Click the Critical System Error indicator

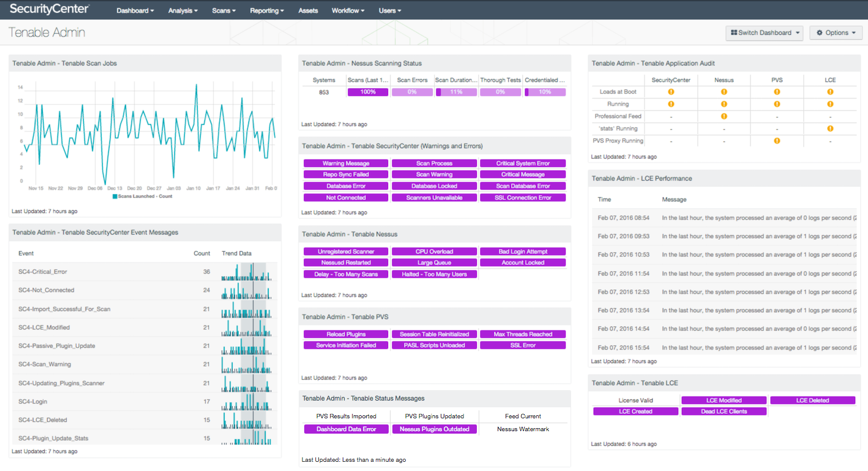tap(523, 164)
